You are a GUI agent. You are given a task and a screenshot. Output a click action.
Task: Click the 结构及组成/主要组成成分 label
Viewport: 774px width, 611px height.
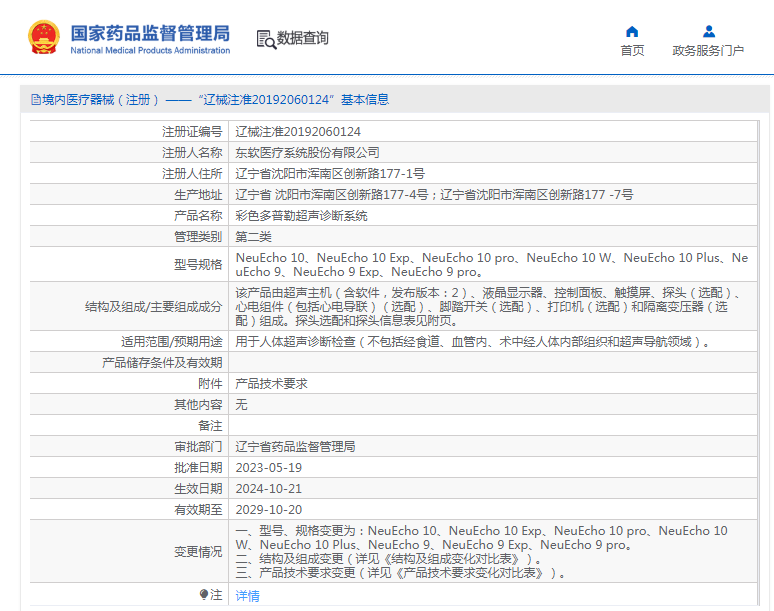pyautogui.click(x=154, y=307)
